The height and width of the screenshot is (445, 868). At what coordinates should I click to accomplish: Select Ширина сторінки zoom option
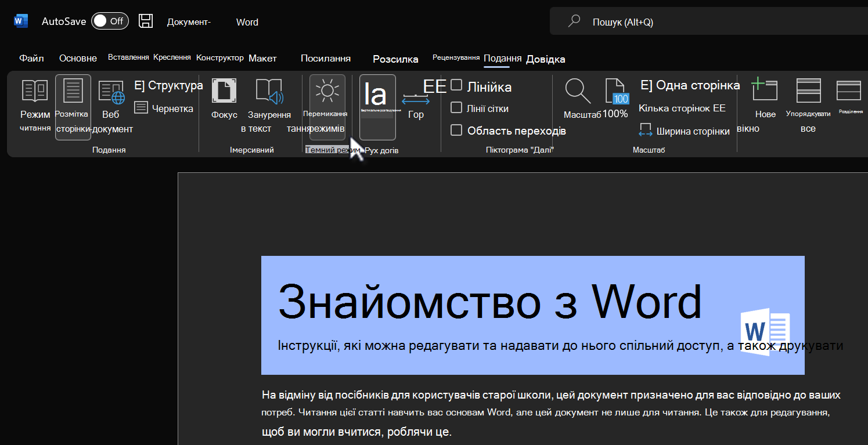click(x=685, y=131)
